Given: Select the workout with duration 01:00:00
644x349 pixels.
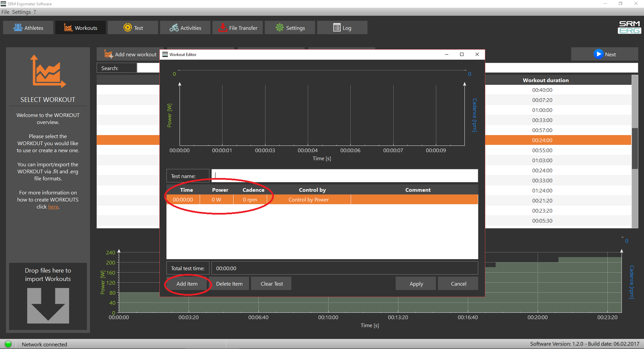Looking at the screenshot, I should pyautogui.click(x=542, y=110).
